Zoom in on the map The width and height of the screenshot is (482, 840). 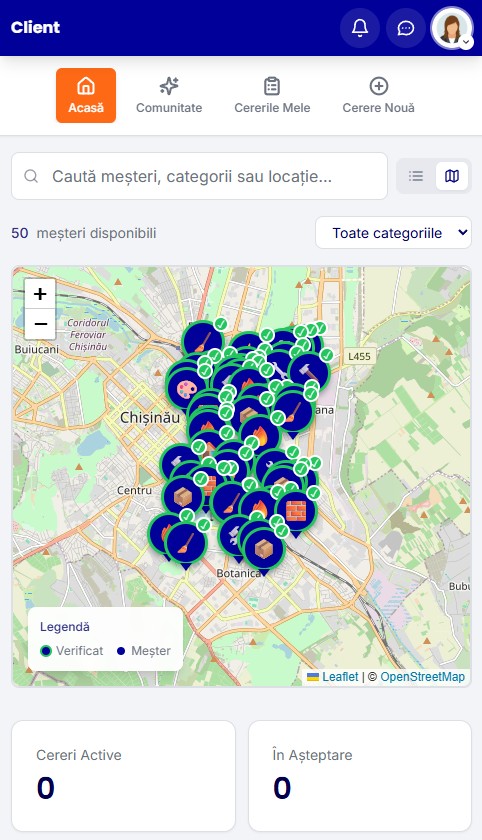(x=40, y=294)
